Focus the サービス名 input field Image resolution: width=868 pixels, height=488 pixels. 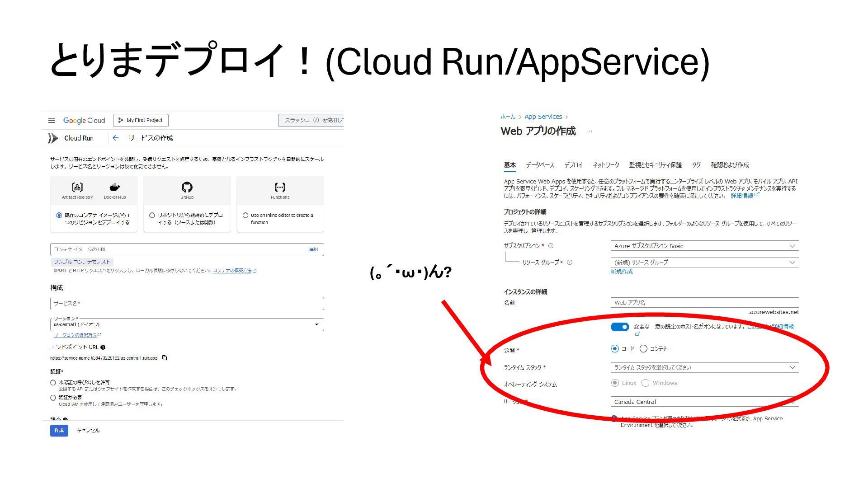tap(187, 304)
